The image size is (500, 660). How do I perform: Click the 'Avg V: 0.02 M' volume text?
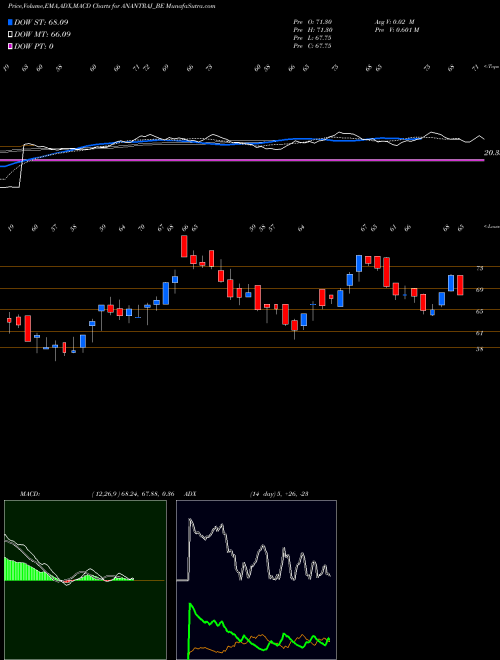(x=395, y=22)
